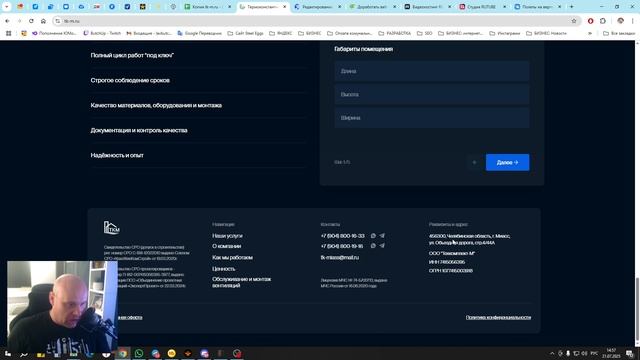Viewport: 640px width, 360px height.
Task: Open the taskbar clock and date
Action: point(611,353)
